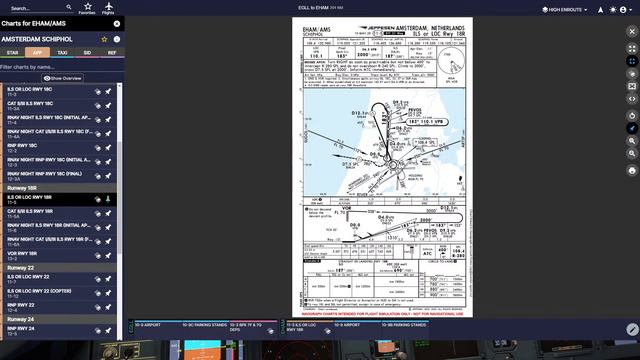Click the Show Overview button
The width and height of the screenshot is (640, 360).
pyautogui.click(x=62, y=78)
